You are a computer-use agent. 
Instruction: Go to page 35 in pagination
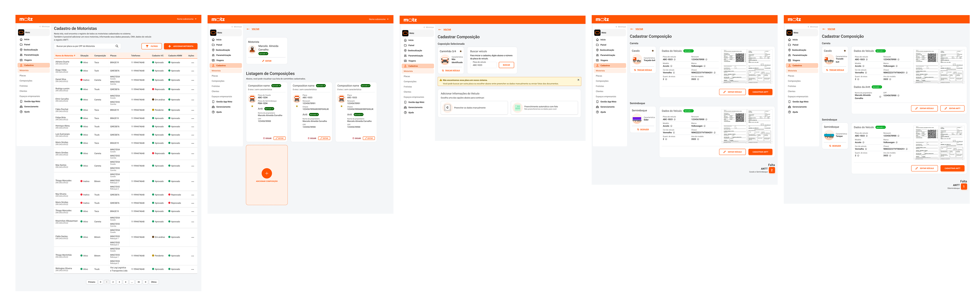coord(139,282)
